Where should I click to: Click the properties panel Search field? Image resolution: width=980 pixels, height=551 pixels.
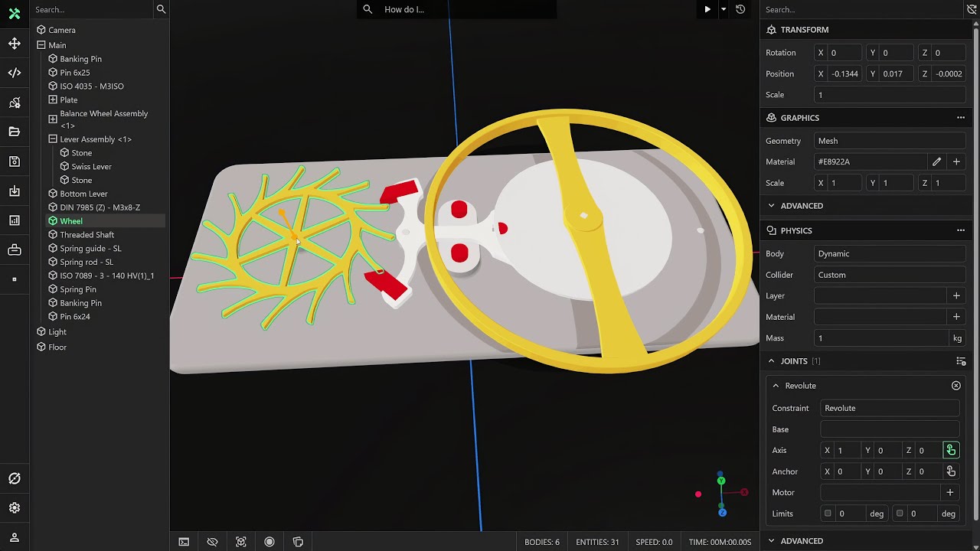point(863,9)
